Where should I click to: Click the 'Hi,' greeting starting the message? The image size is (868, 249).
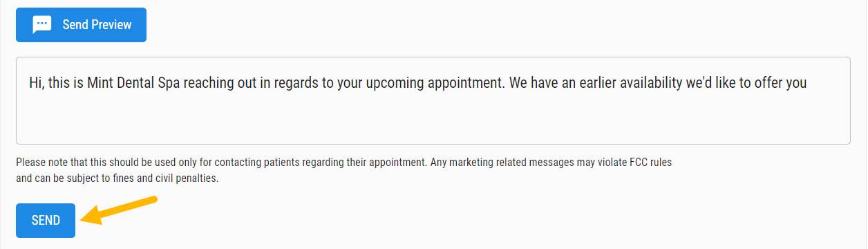point(37,84)
